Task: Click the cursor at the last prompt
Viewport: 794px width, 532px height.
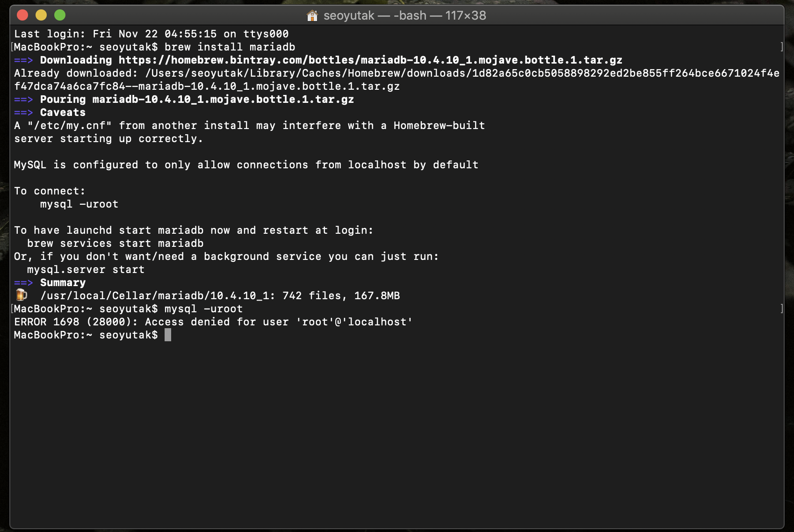Action: click(x=168, y=335)
